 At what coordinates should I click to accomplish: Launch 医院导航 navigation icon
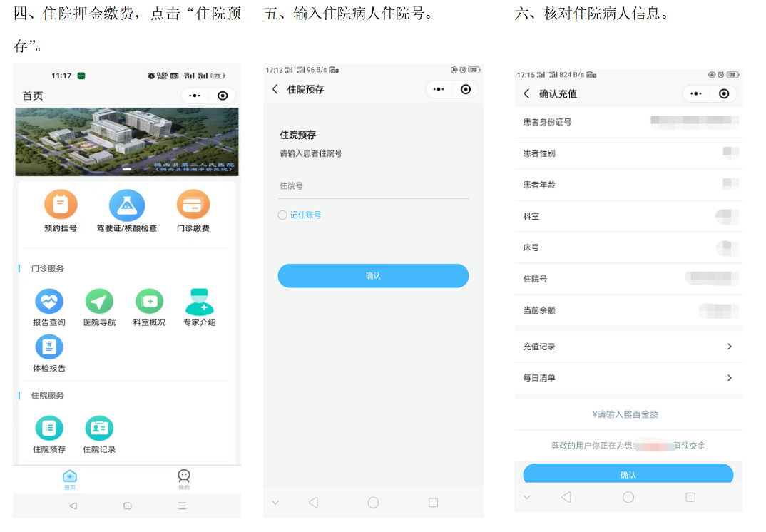tap(99, 302)
